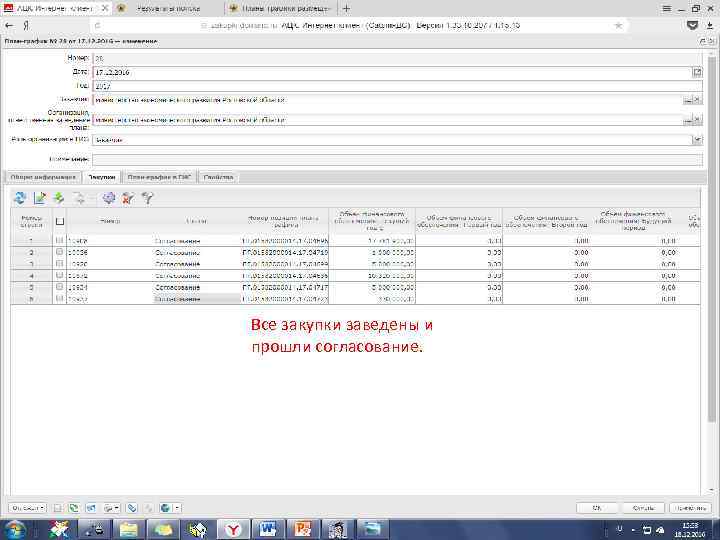Viewport: 720px width, 540px height.
Task: Open Microsoft Word from the taskbar
Action: coord(268,529)
